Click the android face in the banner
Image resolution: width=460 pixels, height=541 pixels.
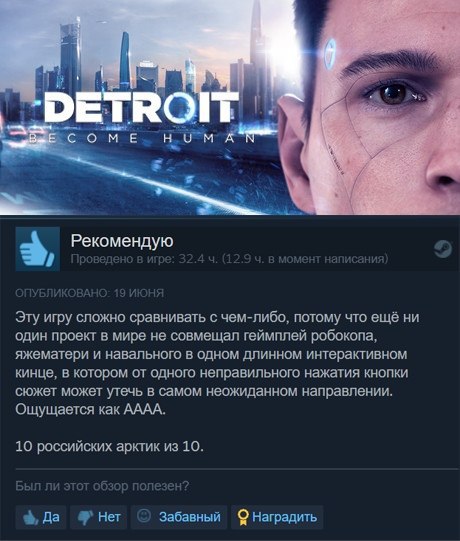coord(374,107)
